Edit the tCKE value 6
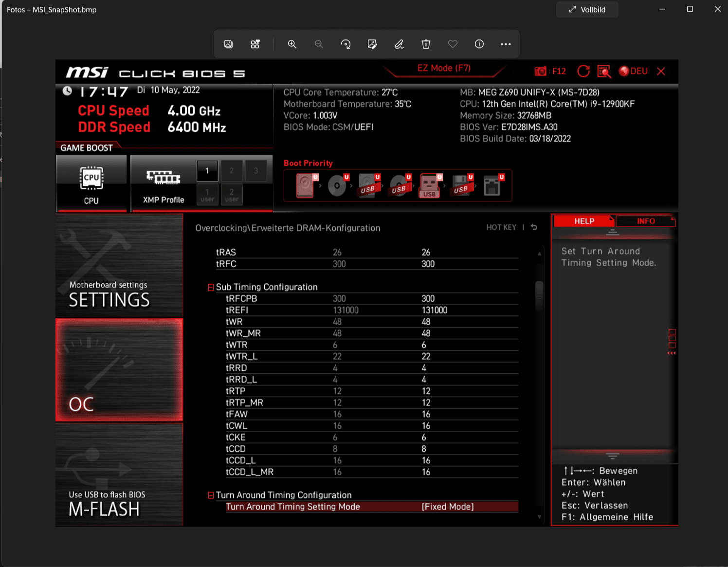The height and width of the screenshot is (567, 728). pyautogui.click(x=424, y=437)
